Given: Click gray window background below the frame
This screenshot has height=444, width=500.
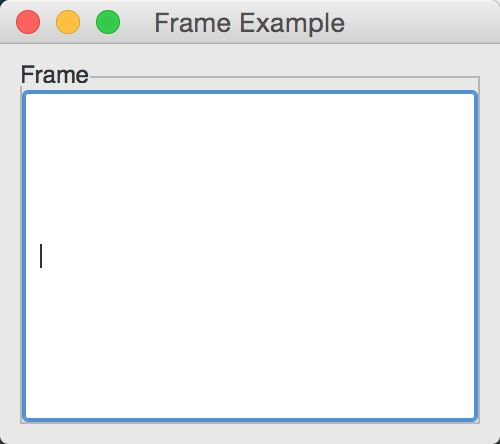Looking at the screenshot, I should tap(250, 433).
